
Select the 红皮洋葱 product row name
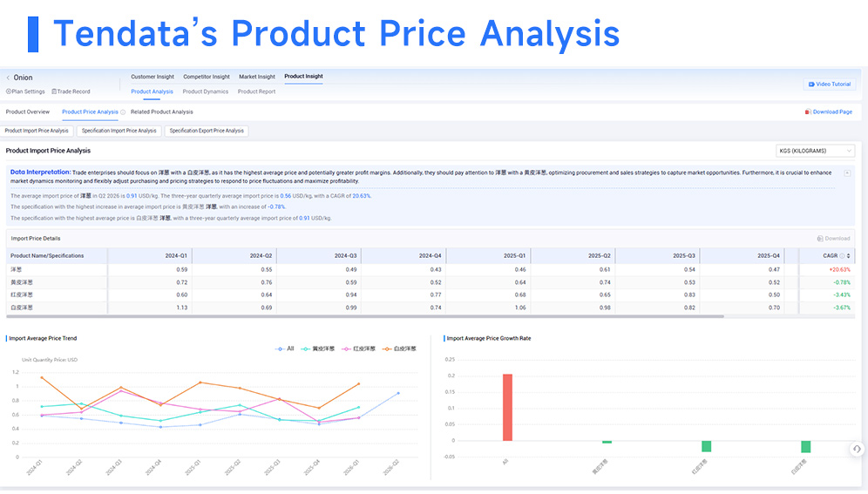pyautogui.click(x=22, y=295)
